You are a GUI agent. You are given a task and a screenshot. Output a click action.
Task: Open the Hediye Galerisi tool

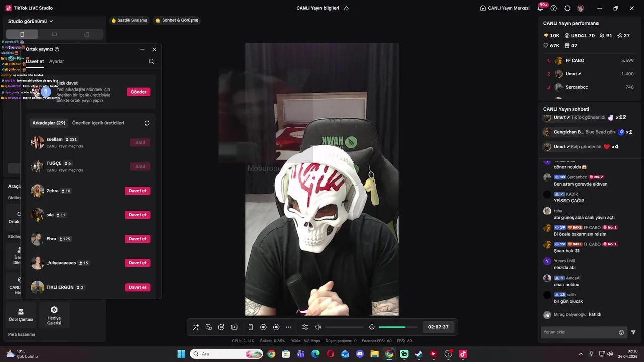coord(54,315)
